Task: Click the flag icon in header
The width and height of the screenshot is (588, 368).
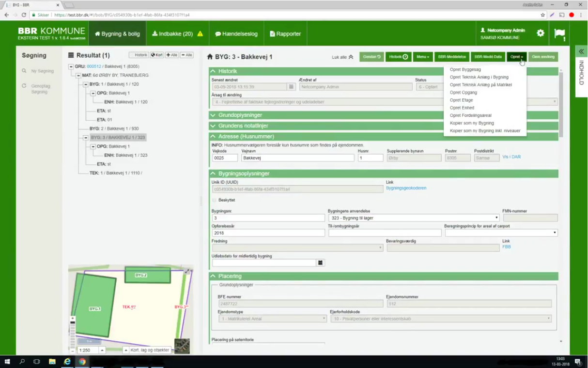Action: 559,34
